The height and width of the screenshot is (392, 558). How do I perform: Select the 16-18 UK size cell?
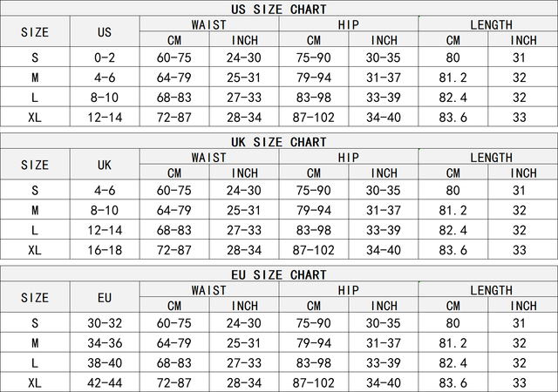point(105,250)
